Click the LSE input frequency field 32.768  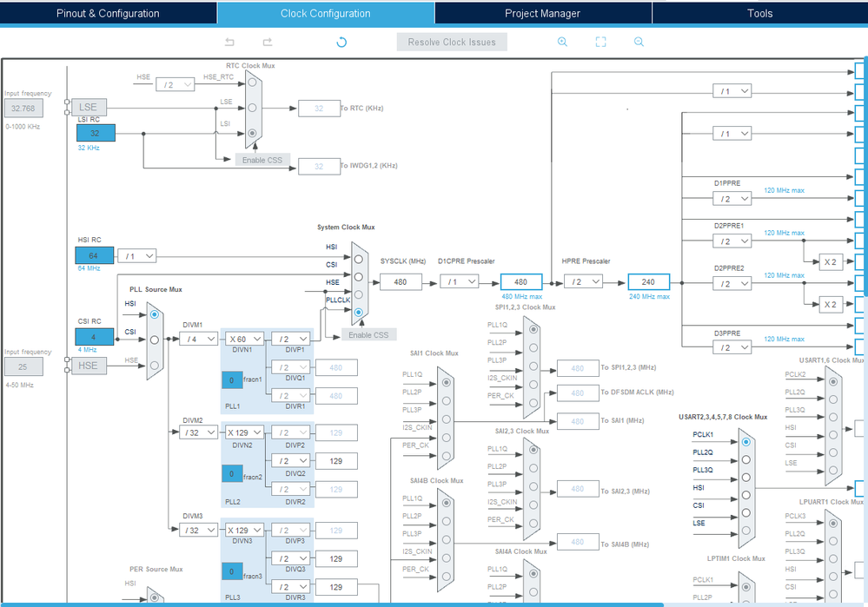(23, 108)
